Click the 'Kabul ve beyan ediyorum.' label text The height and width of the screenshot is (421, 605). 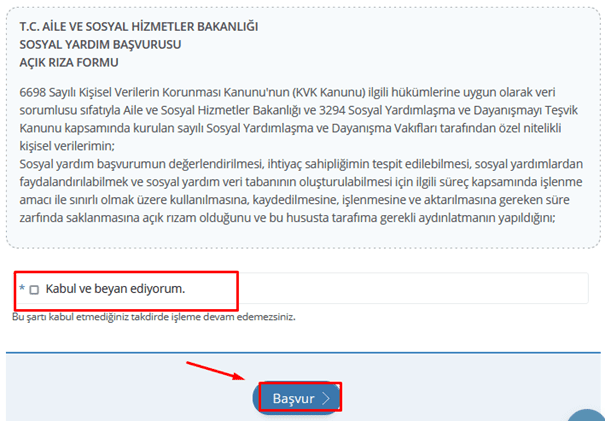[115, 289]
